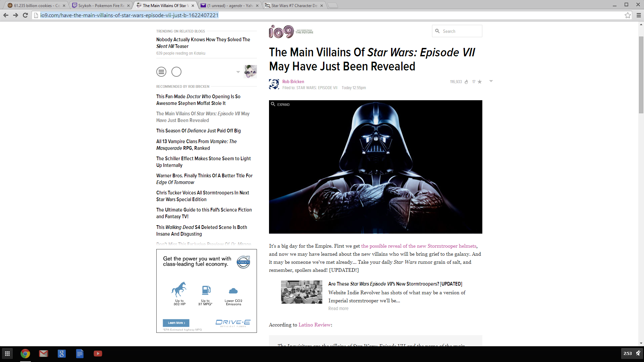Viewport: 644px width, 362px height.
Task: Open YouTube from the shelf
Action: (98, 354)
